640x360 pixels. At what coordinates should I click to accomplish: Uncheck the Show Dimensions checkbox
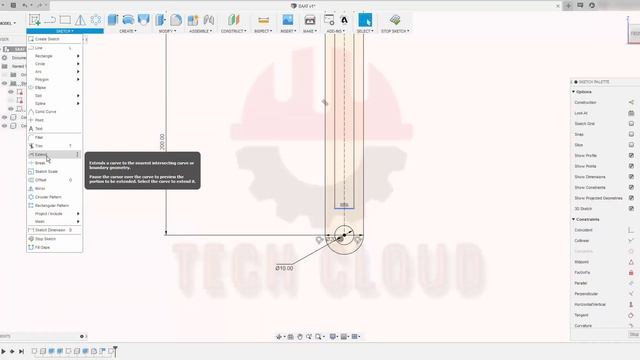[x=631, y=177]
